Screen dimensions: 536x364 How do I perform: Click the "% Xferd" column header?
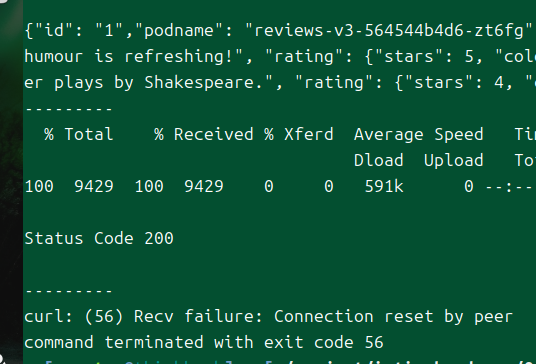(x=299, y=134)
